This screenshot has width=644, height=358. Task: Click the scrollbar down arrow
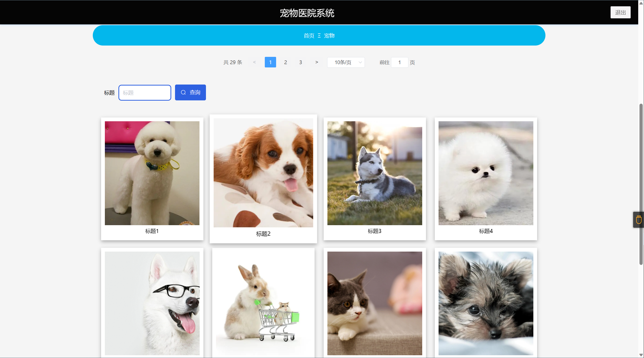641,355
